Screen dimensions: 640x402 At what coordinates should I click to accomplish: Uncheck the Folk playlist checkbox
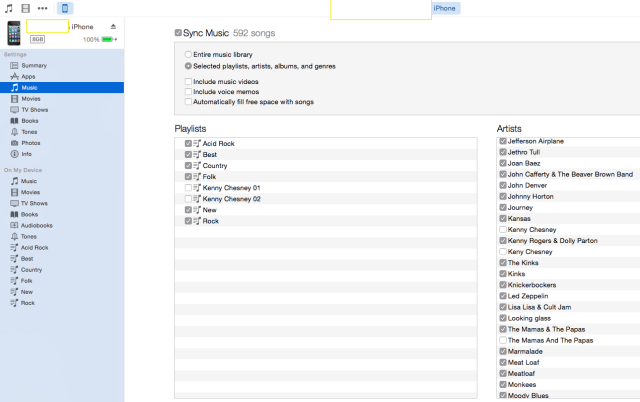click(x=188, y=176)
